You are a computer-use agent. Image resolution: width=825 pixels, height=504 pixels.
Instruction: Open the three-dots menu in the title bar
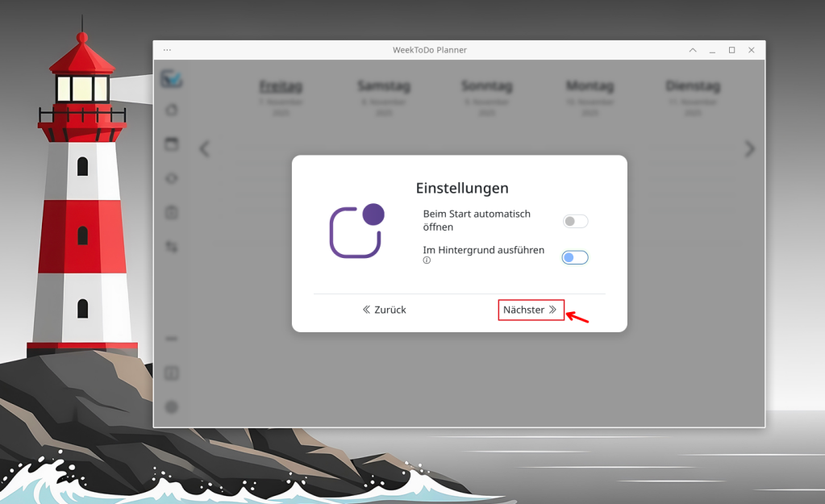pos(167,50)
